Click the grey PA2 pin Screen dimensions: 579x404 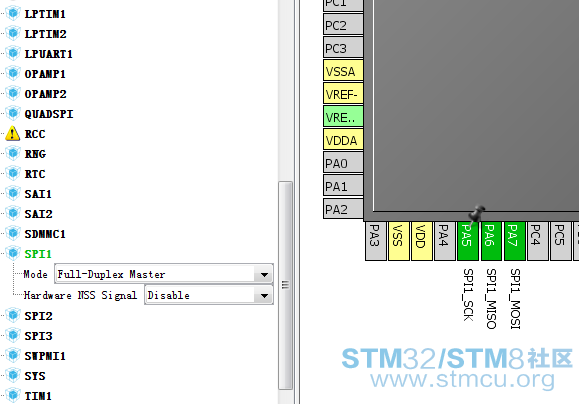tap(343, 209)
